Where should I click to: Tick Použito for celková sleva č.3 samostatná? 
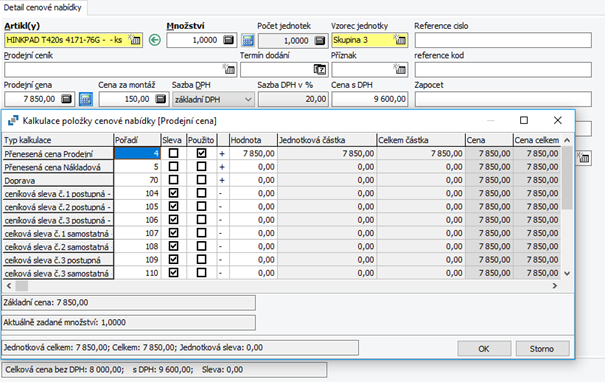tap(201, 272)
